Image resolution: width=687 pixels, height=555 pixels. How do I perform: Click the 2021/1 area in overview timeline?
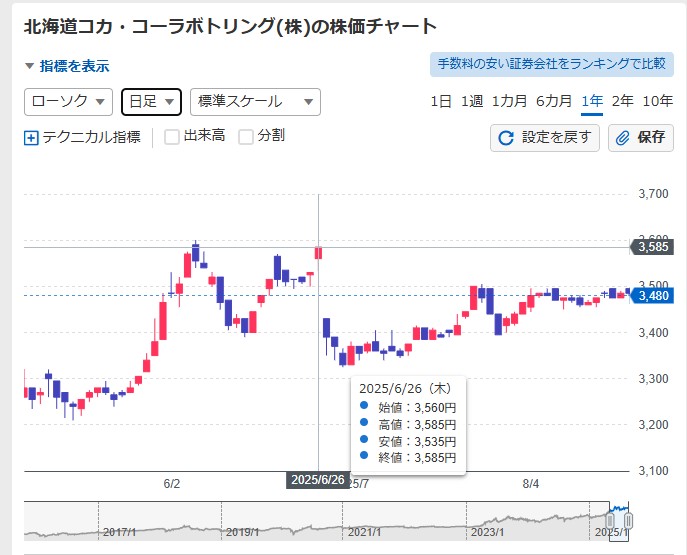tap(364, 532)
